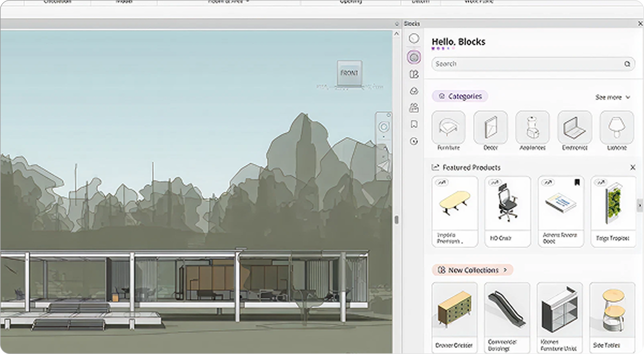Image resolution: width=644 pixels, height=354 pixels.
Task: Click the search magnifier icon
Action: 627,64
